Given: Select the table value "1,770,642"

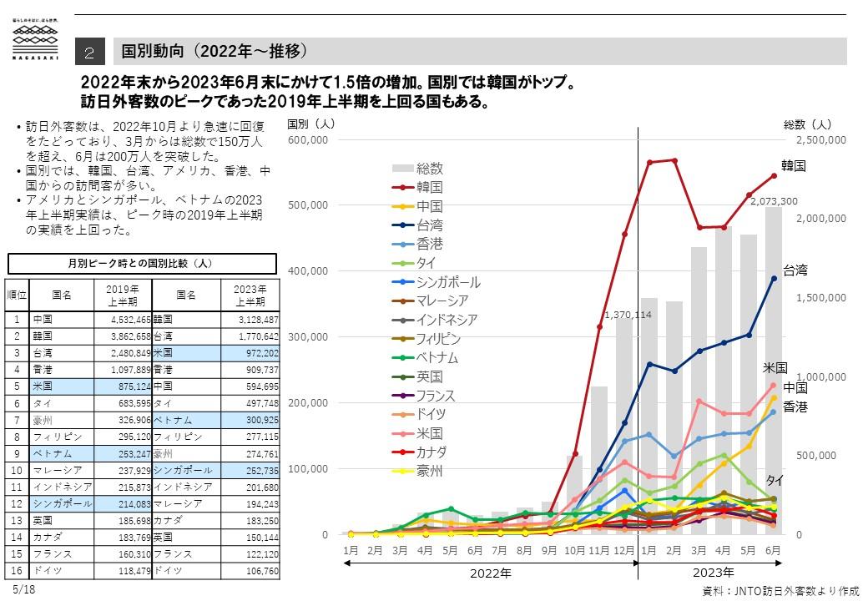Looking at the screenshot, I should 259,336.
